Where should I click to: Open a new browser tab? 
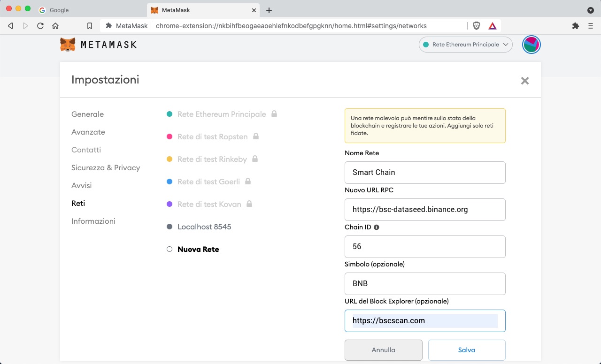click(269, 10)
